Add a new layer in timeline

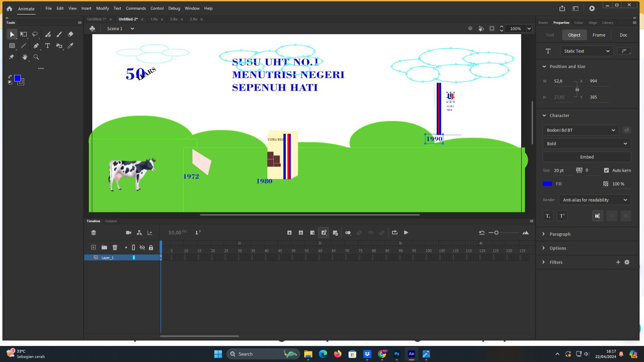[x=93, y=247]
